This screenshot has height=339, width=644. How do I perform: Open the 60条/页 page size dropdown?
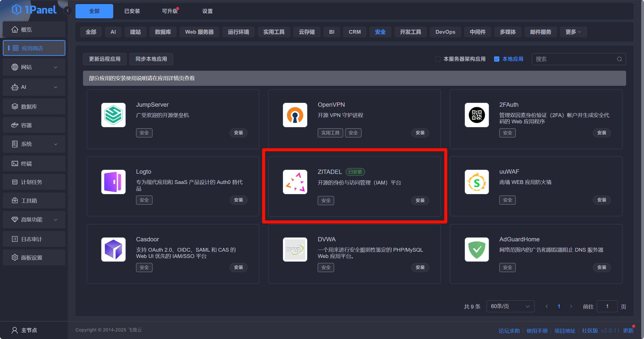coord(510,306)
